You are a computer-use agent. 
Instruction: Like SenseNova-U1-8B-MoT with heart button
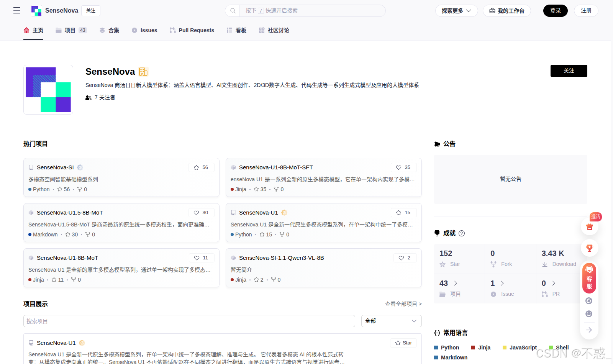coord(201,258)
